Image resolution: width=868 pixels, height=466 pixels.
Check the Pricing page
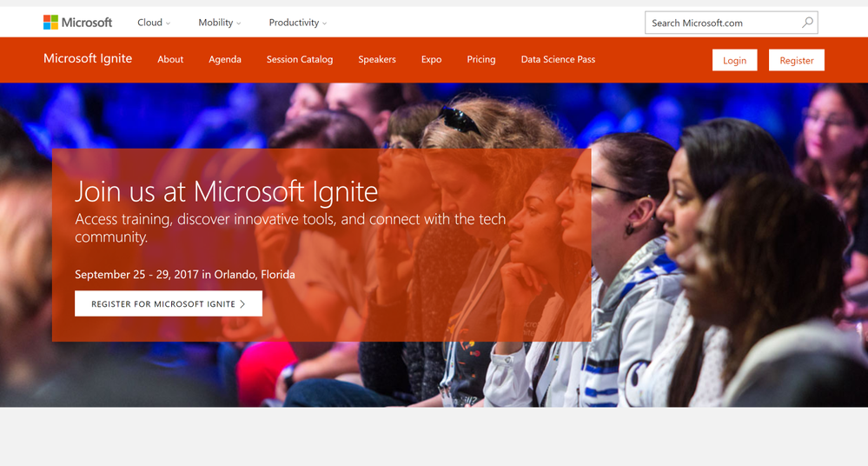point(481,59)
